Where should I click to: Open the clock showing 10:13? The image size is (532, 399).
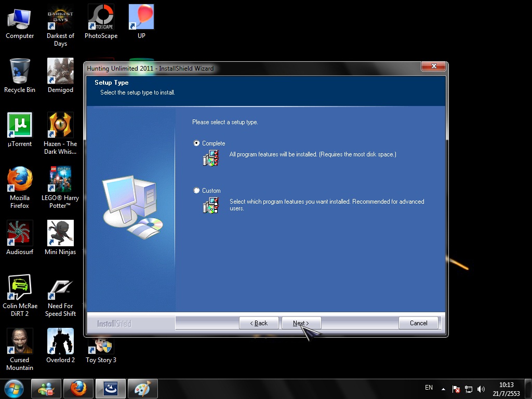(506, 389)
